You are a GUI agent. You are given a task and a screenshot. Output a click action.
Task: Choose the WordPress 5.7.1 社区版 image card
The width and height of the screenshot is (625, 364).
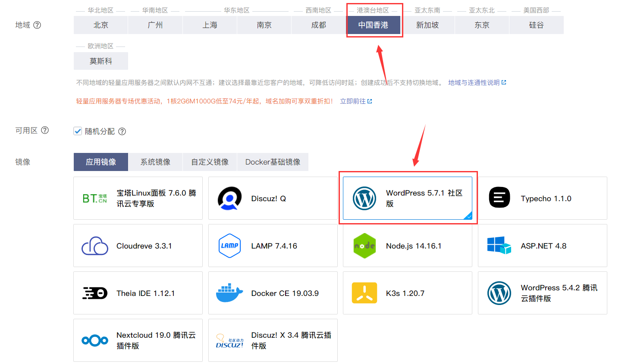click(408, 198)
